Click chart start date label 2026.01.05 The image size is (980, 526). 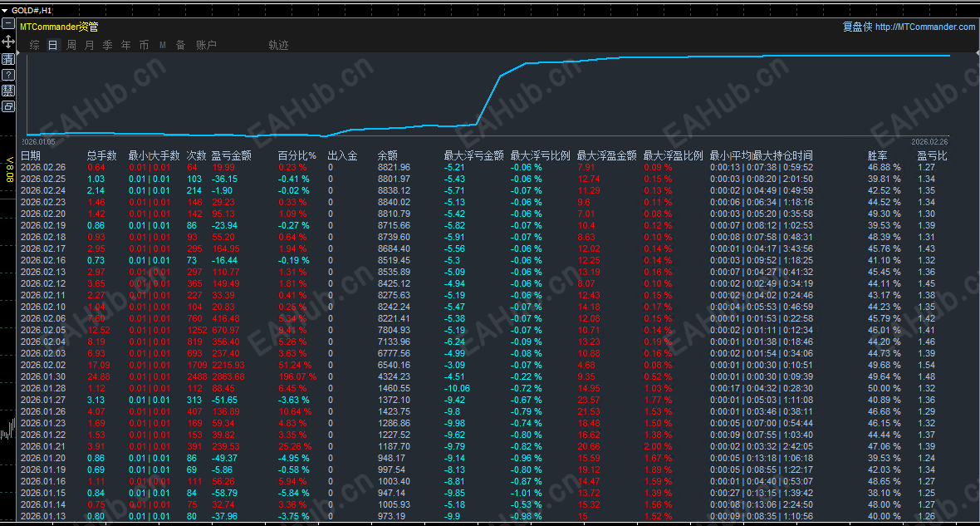click(39, 142)
